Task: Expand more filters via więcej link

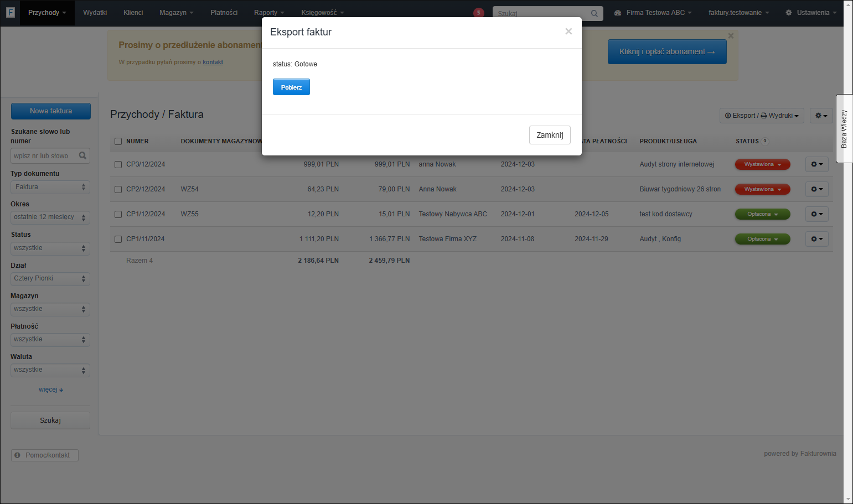Action: tap(51, 389)
